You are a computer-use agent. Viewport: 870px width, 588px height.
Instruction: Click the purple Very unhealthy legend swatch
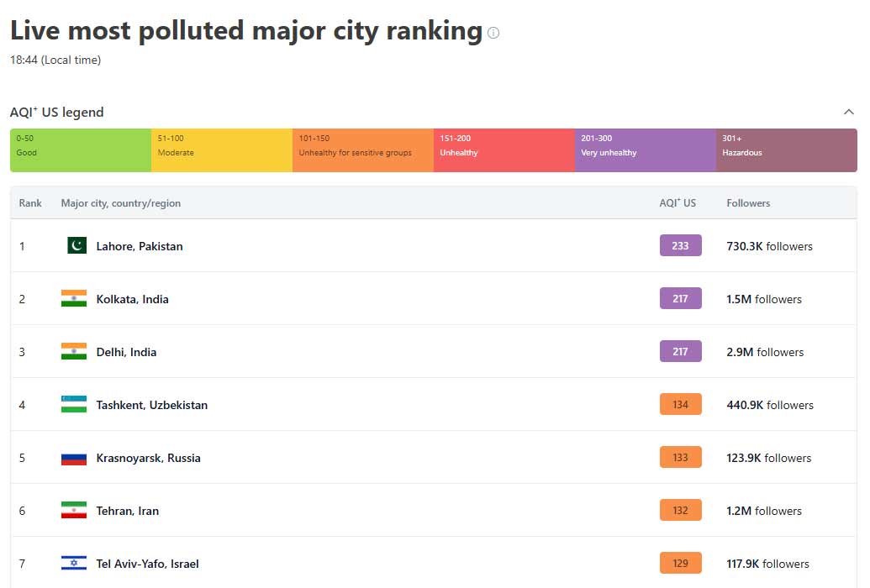point(645,150)
